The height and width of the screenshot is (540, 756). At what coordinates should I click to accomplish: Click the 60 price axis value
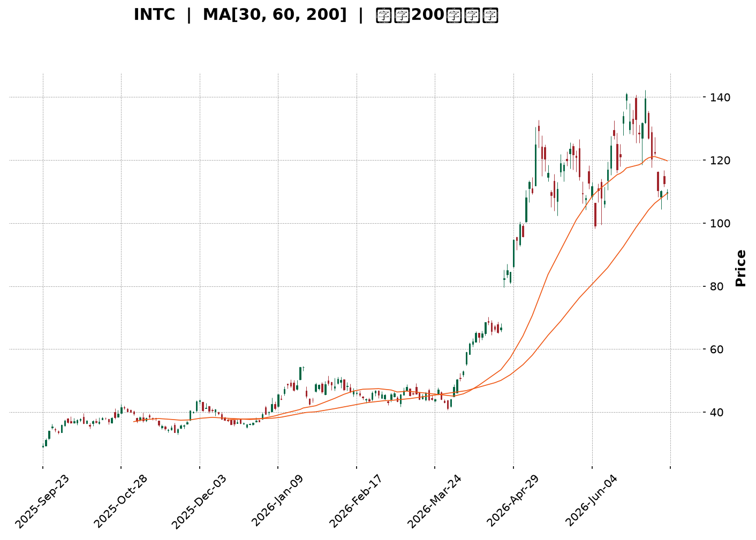click(x=716, y=349)
